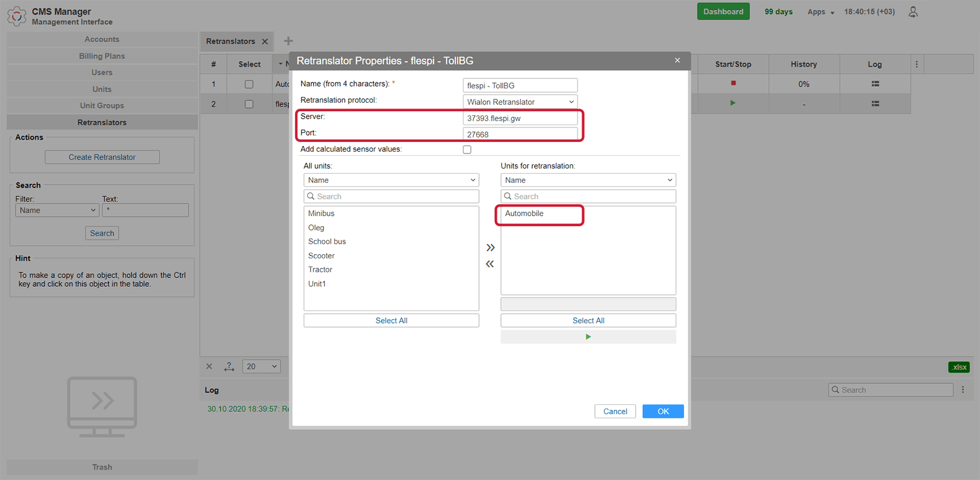Confirm the dialog with OK
Image resolution: width=980 pixels, height=480 pixels.
663,411
